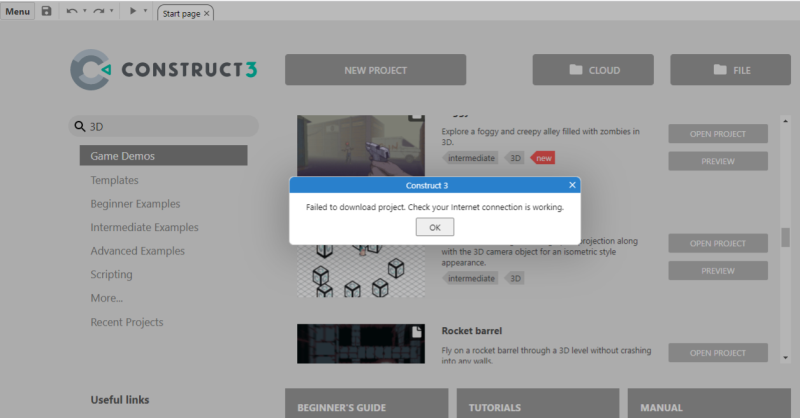Viewport: 800px width, 418px height.
Task: Select Intermediate Examples category
Action: click(x=144, y=227)
